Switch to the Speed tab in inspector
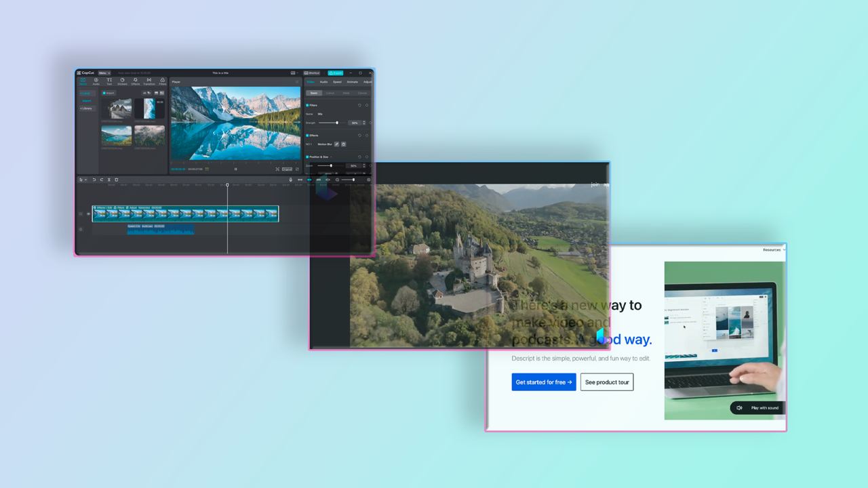This screenshot has width=868, height=488. [337, 82]
